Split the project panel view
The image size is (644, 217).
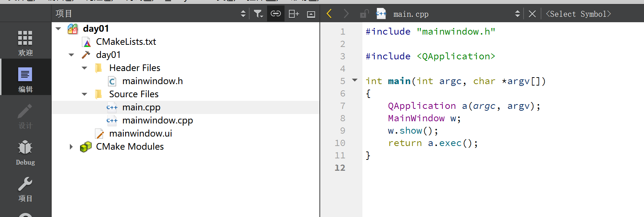tap(293, 14)
